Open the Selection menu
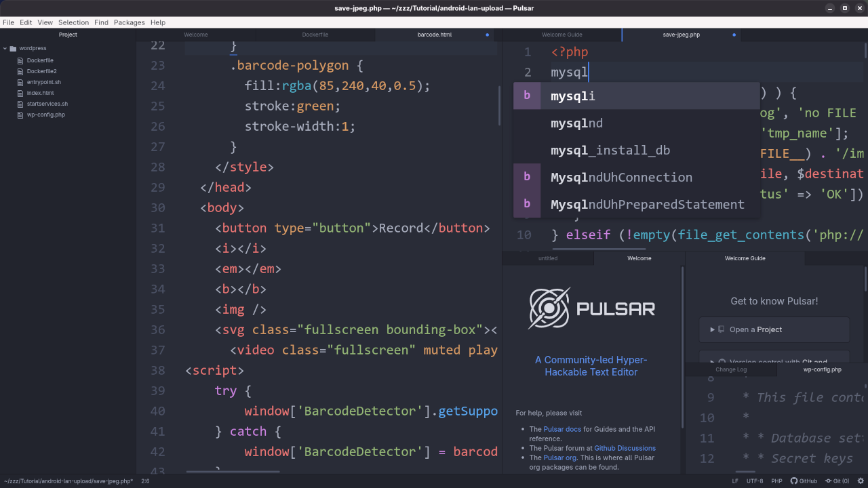Screen dimensions: 868x488 pyautogui.click(x=73, y=22)
